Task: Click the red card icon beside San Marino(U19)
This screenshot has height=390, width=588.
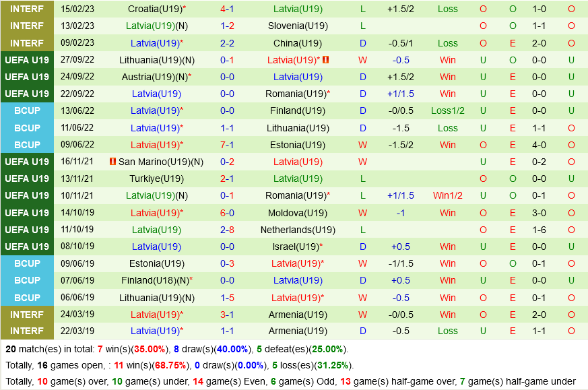Action: pyautogui.click(x=112, y=161)
